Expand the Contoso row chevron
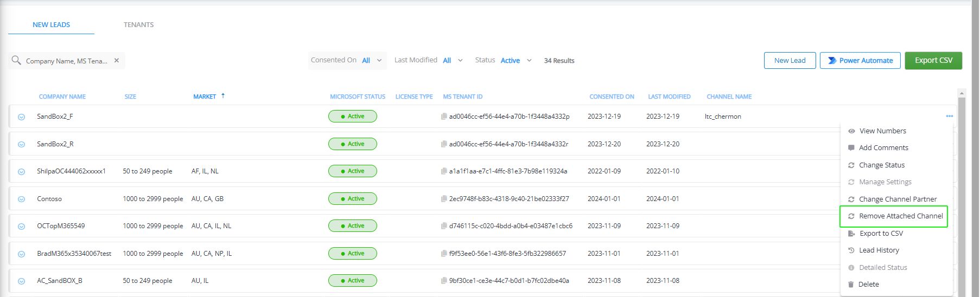Screen dimensions: 980x297 [x=22, y=199]
